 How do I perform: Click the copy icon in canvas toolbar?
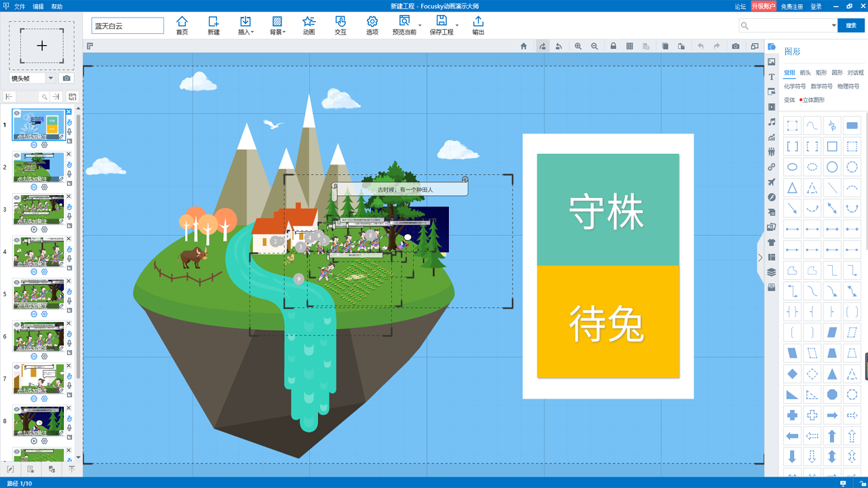[665, 46]
